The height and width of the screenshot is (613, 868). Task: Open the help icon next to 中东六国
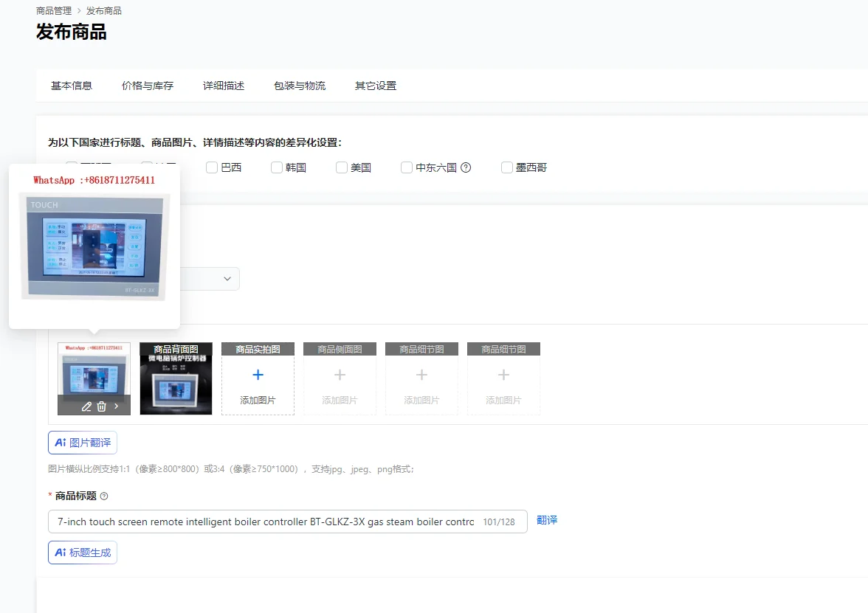pyautogui.click(x=466, y=167)
